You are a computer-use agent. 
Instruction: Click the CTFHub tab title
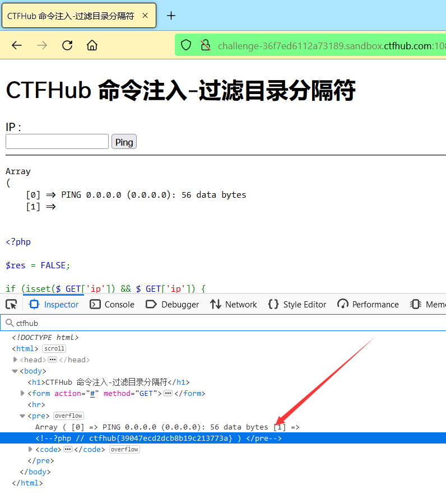point(71,16)
